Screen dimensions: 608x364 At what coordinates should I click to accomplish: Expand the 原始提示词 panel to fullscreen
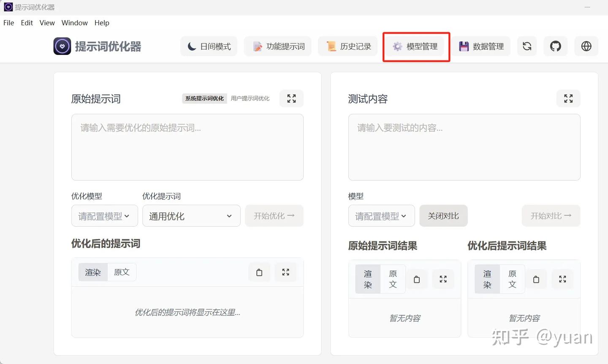[291, 99]
